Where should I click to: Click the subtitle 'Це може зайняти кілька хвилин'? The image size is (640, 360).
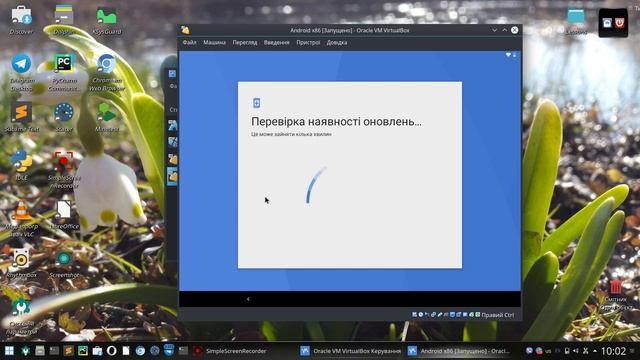click(x=291, y=134)
